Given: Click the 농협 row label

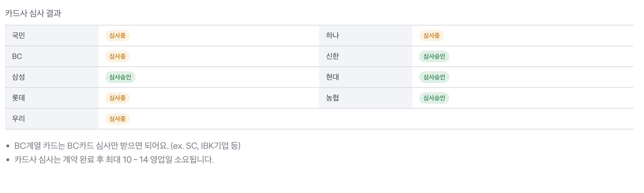Looking at the screenshot, I should pyautogui.click(x=332, y=98).
